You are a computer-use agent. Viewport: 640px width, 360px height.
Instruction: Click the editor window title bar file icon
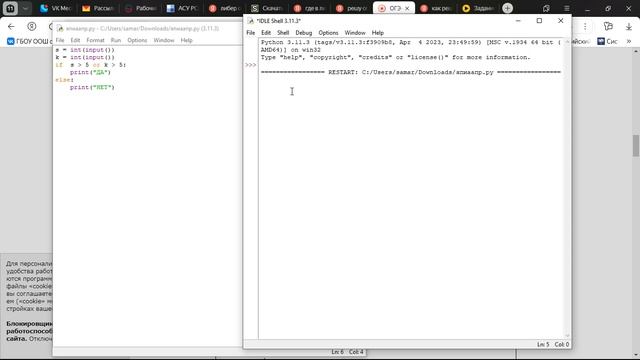(x=60, y=28)
